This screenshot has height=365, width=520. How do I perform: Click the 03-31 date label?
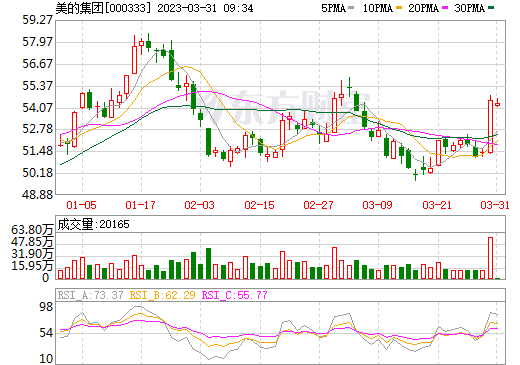point(495,205)
